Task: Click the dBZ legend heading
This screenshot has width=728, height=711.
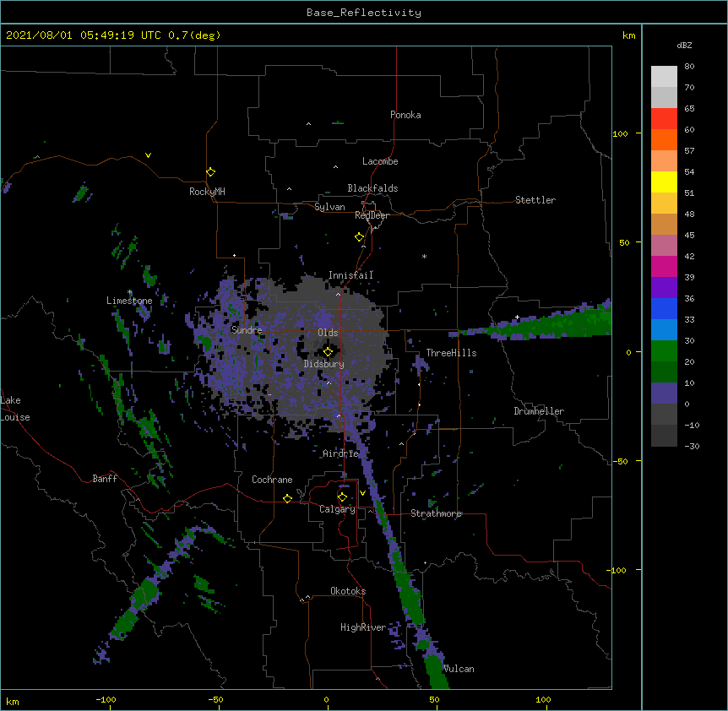Action: [x=684, y=45]
